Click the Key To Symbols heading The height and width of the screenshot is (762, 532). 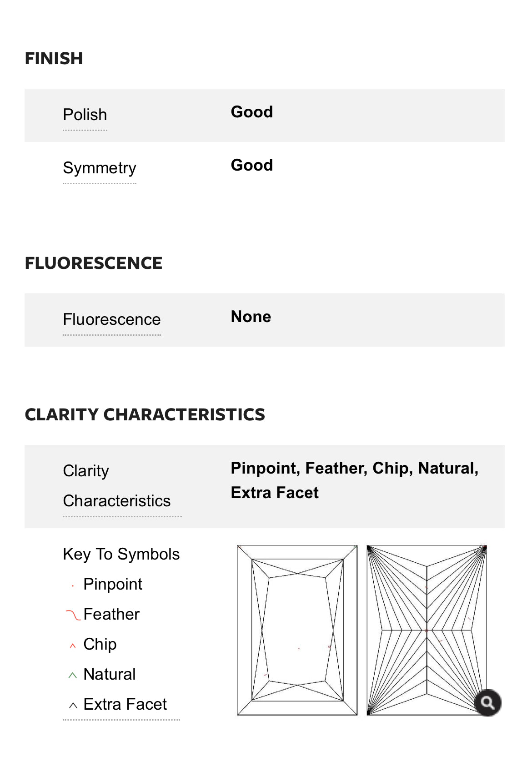coord(121,554)
